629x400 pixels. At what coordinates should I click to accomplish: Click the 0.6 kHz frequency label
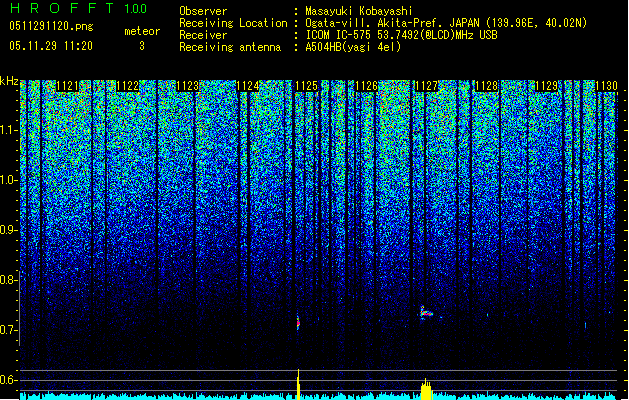tap(9, 380)
